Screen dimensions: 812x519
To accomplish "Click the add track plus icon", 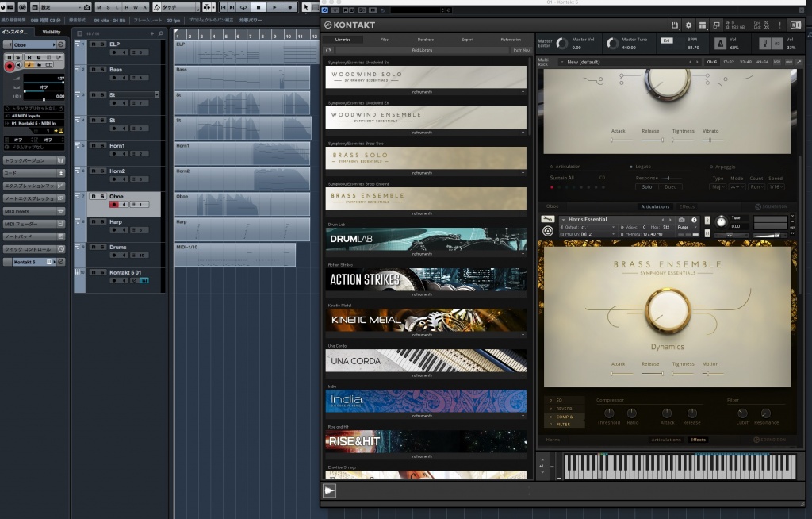I will tap(151, 33).
